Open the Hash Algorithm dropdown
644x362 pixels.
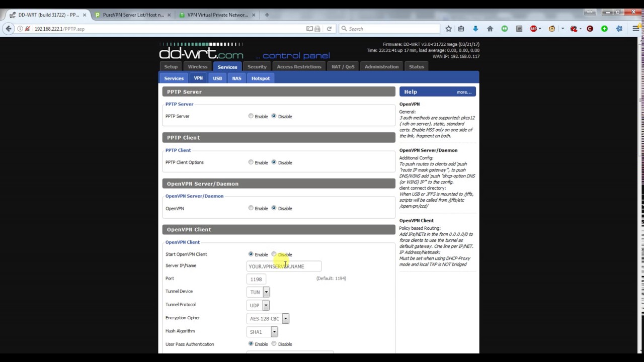(262, 332)
